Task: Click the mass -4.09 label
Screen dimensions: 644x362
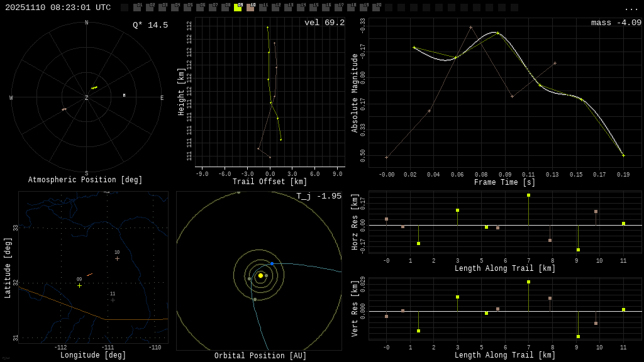Action: click(616, 23)
